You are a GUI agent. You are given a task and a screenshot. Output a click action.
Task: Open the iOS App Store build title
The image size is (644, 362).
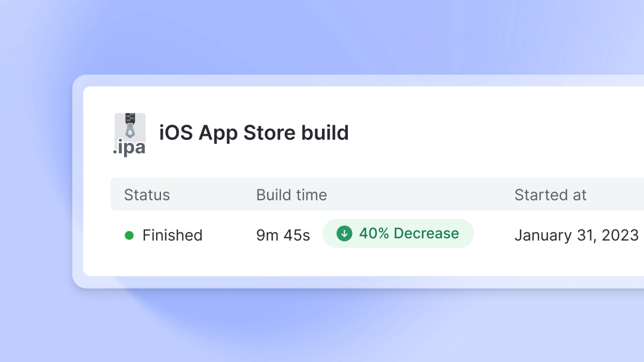(x=254, y=132)
